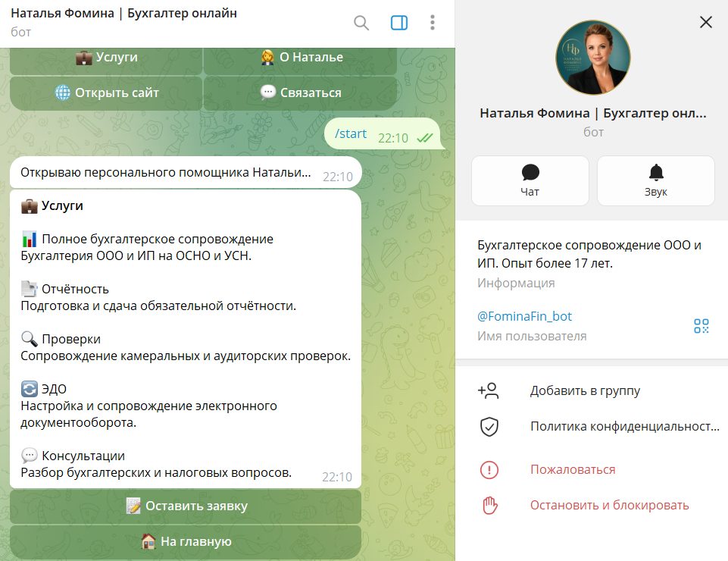Select Остановить и блокировать
The width and height of the screenshot is (728, 561).
(x=592, y=505)
